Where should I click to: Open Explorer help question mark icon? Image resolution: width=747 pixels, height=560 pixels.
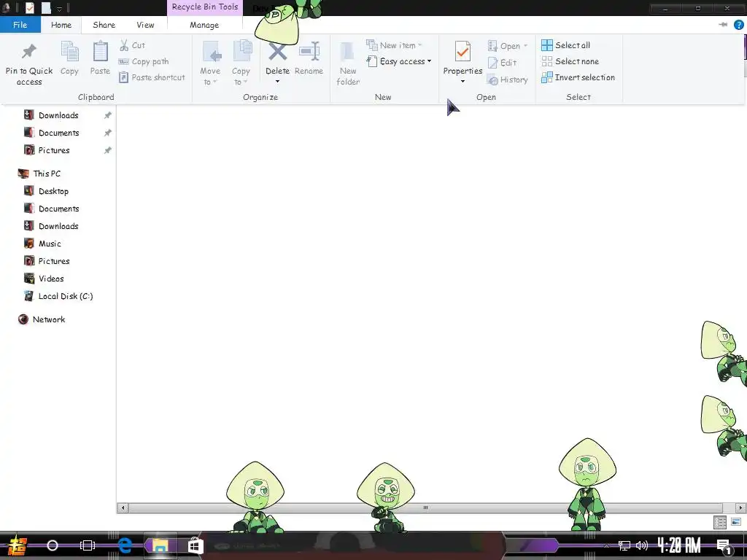[x=738, y=25]
